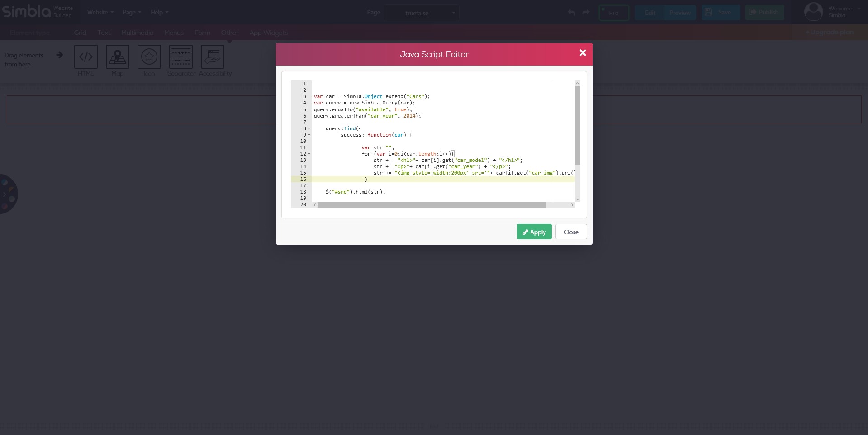This screenshot has height=435, width=868.
Task: Switch to the Menus element tab
Action: (x=174, y=33)
